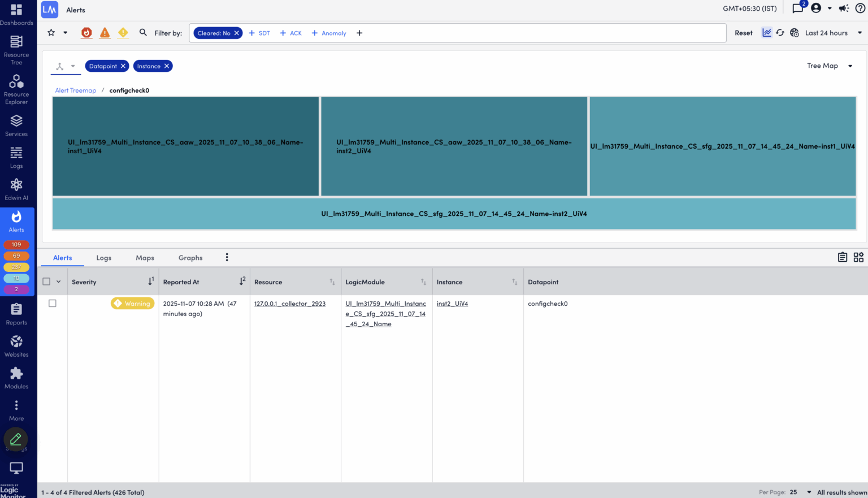Select the critical severity fire icon filter
The height and width of the screenshot is (498, 868).
point(86,33)
